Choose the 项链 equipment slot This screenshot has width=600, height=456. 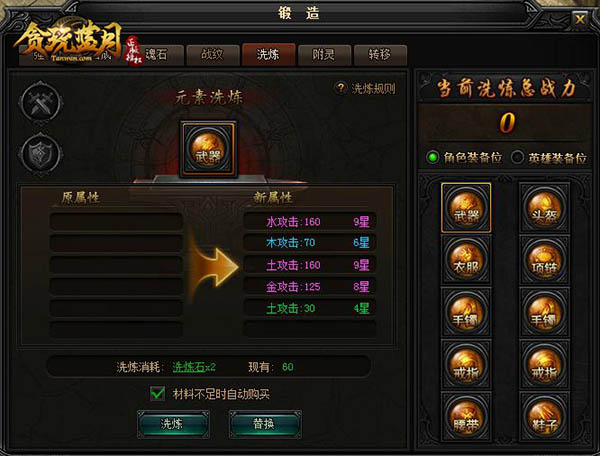tap(544, 260)
